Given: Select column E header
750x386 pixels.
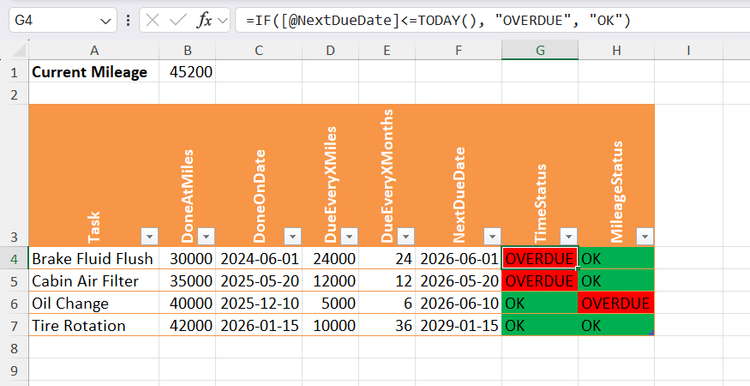Looking at the screenshot, I should click(x=387, y=50).
